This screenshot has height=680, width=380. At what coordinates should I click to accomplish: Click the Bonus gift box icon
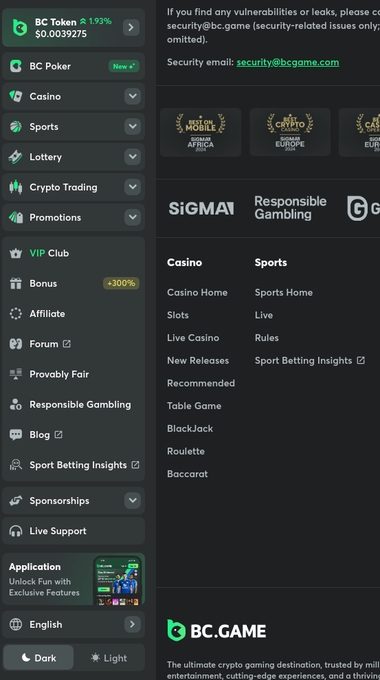click(x=16, y=284)
